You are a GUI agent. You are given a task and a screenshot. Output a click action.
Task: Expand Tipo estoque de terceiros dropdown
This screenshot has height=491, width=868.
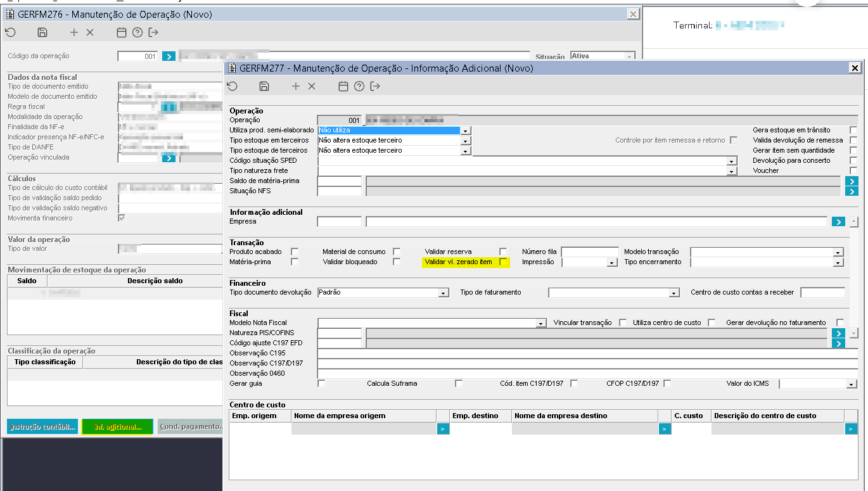466,151
